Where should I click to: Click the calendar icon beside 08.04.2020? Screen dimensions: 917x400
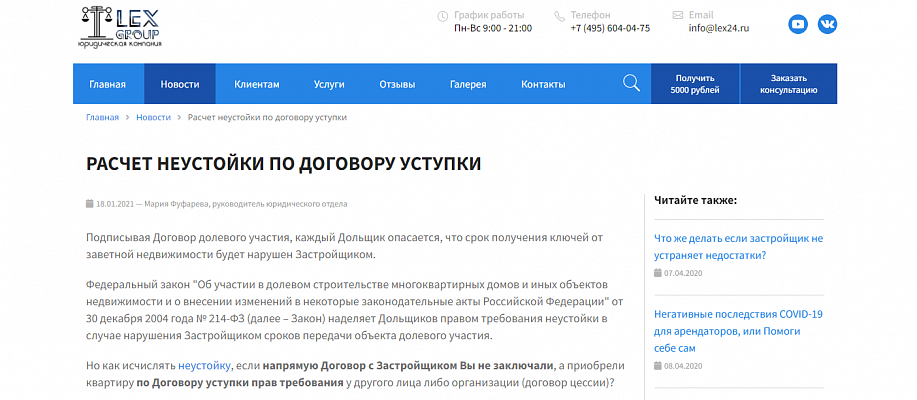point(657,366)
